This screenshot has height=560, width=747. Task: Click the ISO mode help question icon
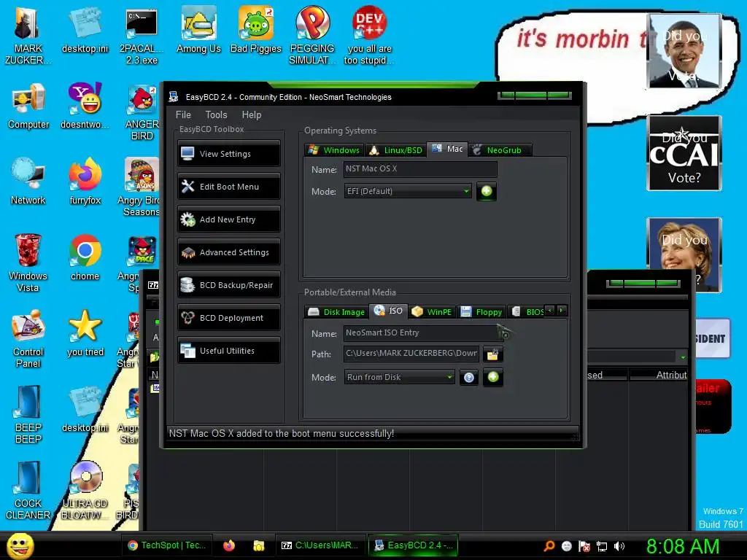(x=469, y=378)
